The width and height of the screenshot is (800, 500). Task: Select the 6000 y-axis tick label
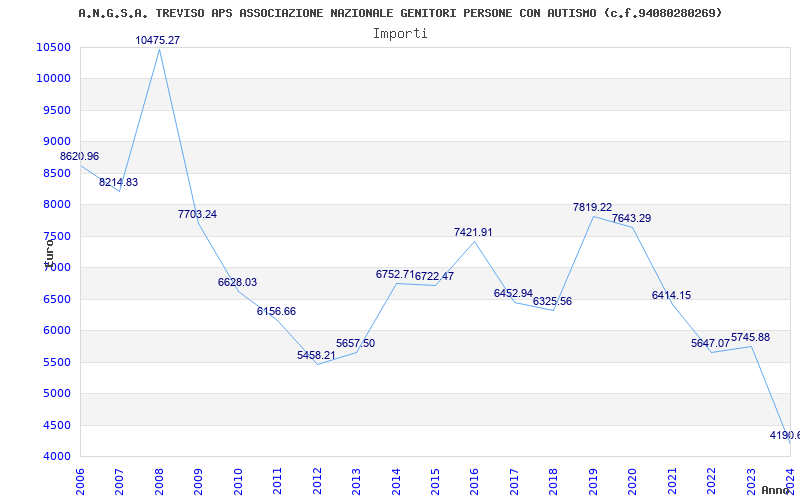[x=56, y=331]
